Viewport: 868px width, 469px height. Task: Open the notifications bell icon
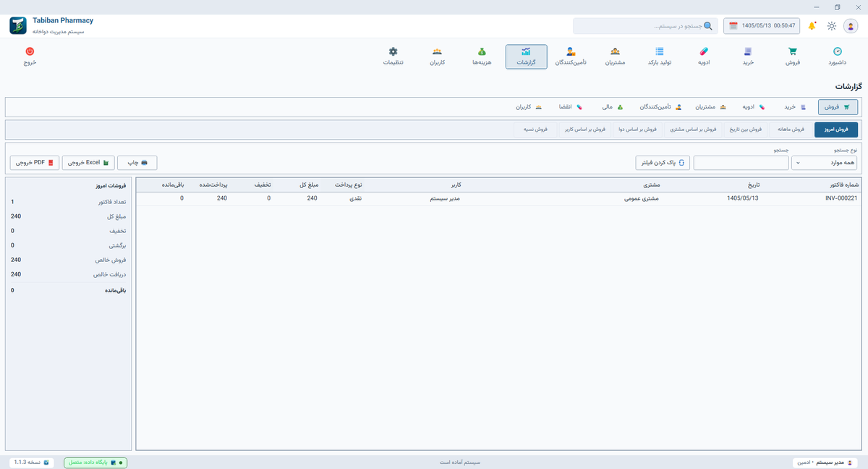(x=812, y=26)
